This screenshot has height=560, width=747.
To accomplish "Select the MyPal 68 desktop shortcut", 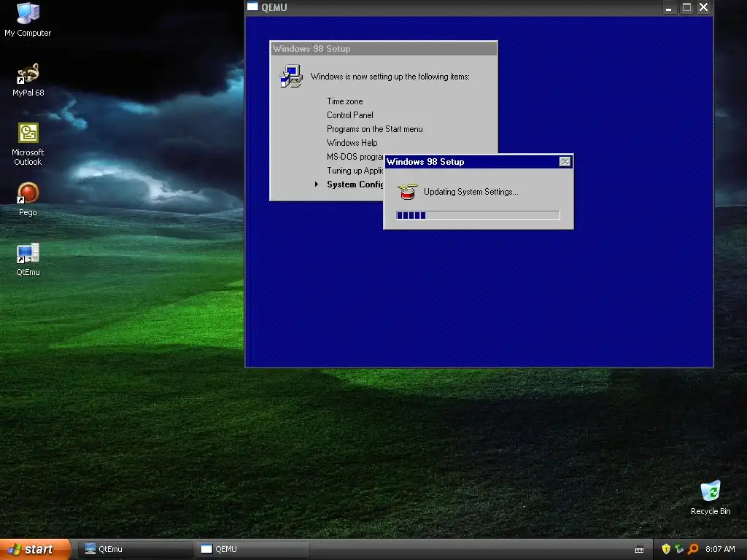I will coord(28,79).
